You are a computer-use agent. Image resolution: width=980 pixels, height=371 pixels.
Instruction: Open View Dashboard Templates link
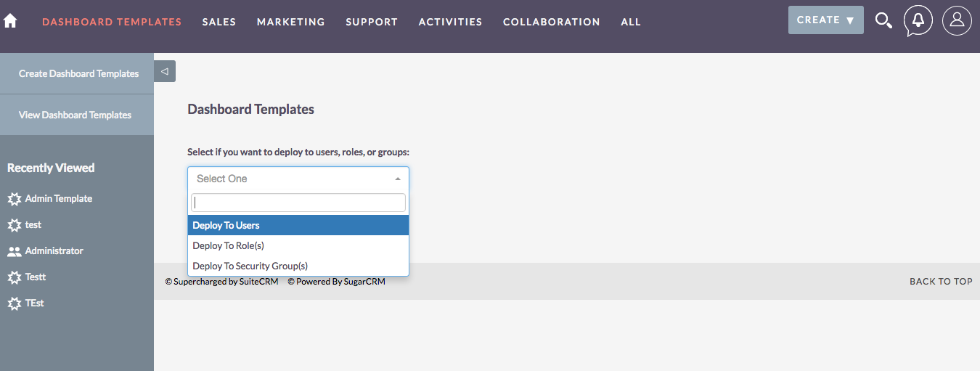tap(75, 115)
